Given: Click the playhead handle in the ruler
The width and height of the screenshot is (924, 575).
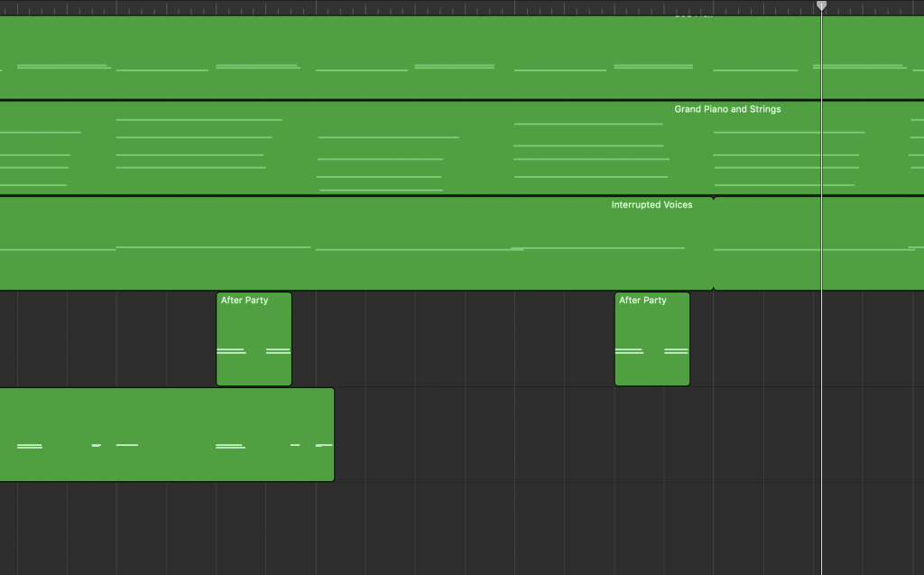Looking at the screenshot, I should [821, 6].
